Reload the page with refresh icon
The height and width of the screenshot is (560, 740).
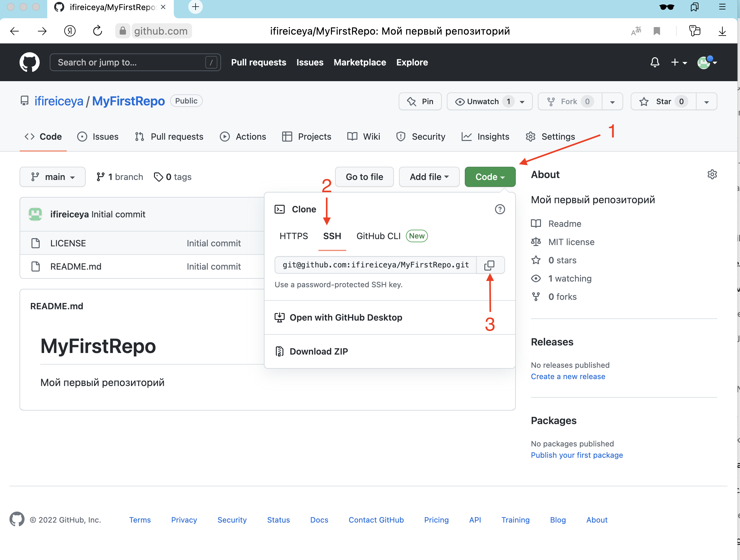[x=97, y=31]
